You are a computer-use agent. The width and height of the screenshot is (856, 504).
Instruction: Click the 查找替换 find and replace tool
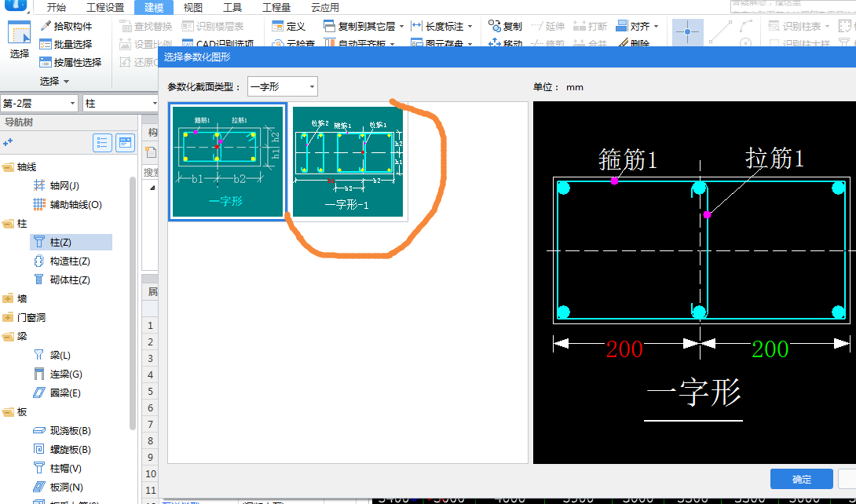tap(146, 26)
